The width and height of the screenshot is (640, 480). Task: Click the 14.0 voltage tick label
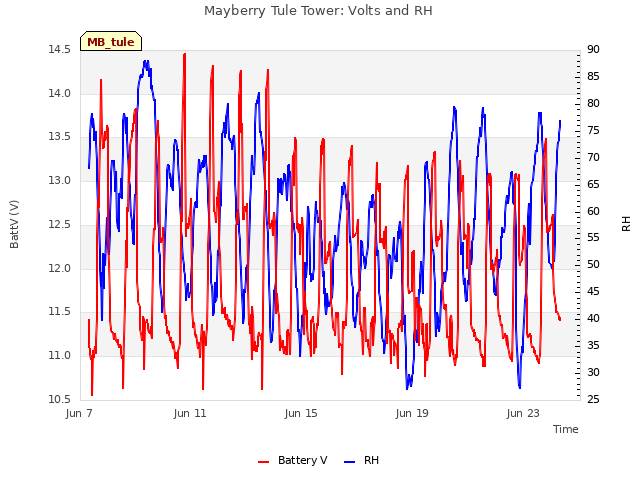pyautogui.click(x=60, y=93)
